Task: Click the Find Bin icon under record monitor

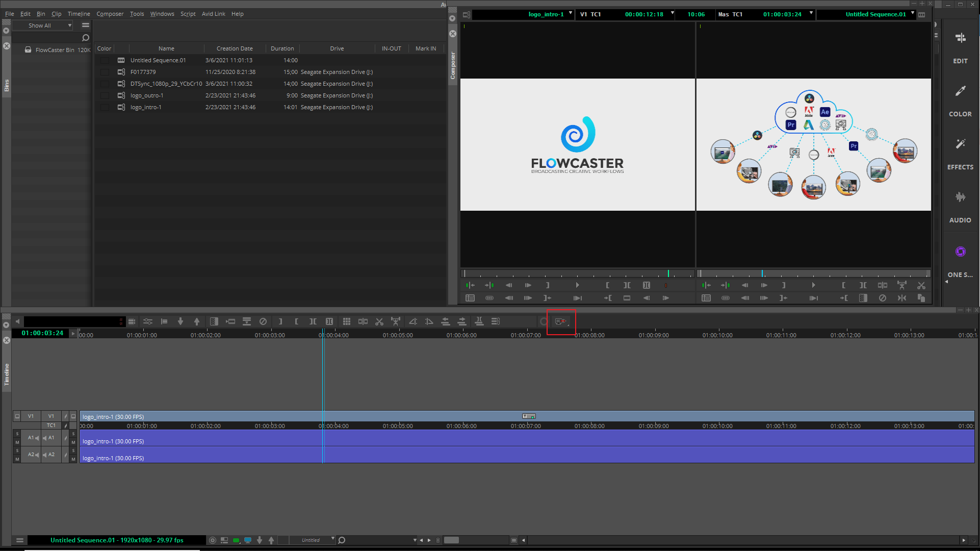Action: tap(706, 298)
